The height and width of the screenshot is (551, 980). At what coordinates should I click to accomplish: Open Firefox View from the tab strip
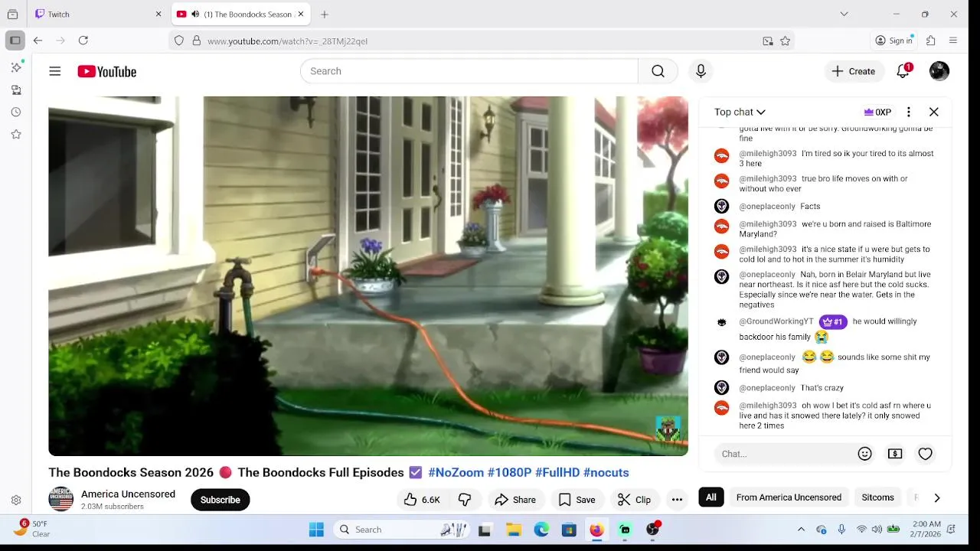tap(12, 14)
